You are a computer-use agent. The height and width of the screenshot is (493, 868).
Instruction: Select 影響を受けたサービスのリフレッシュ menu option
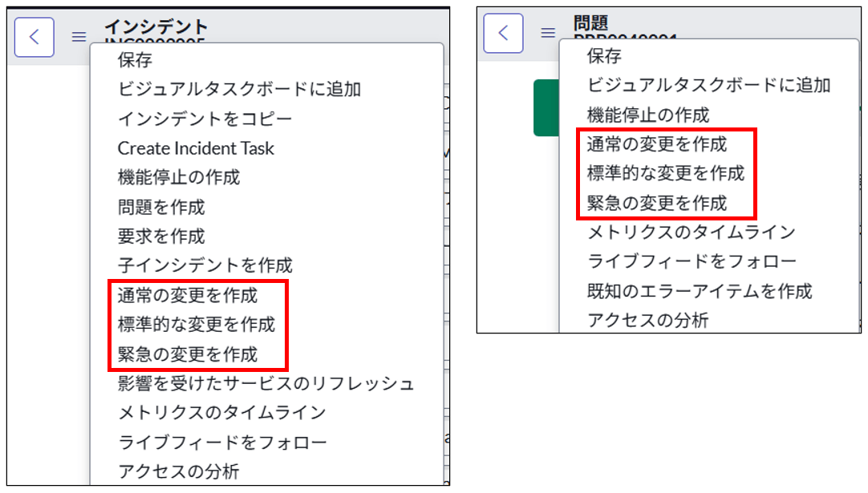pos(266,383)
